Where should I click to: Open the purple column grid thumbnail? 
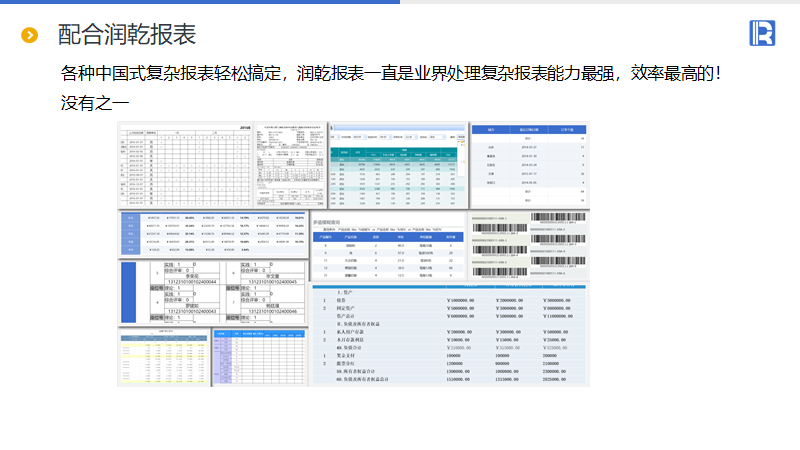click(x=260, y=357)
